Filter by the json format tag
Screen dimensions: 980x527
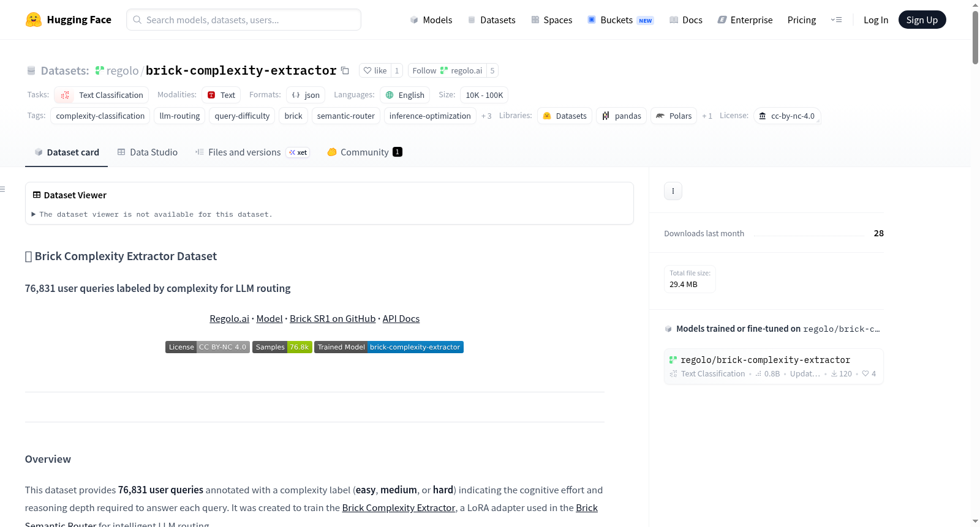[x=306, y=95]
